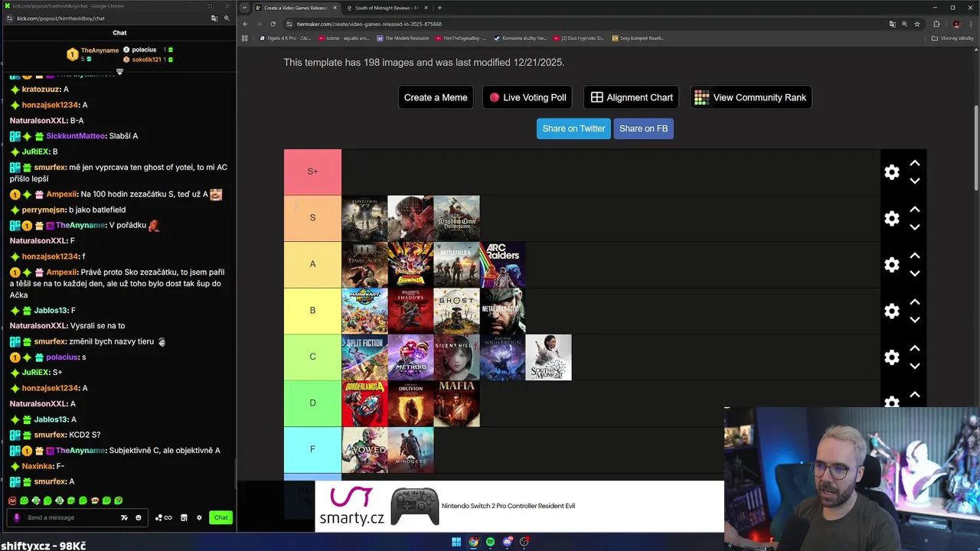Share tier list on FB
The image size is (980, 551).
[x=643, y=129]
